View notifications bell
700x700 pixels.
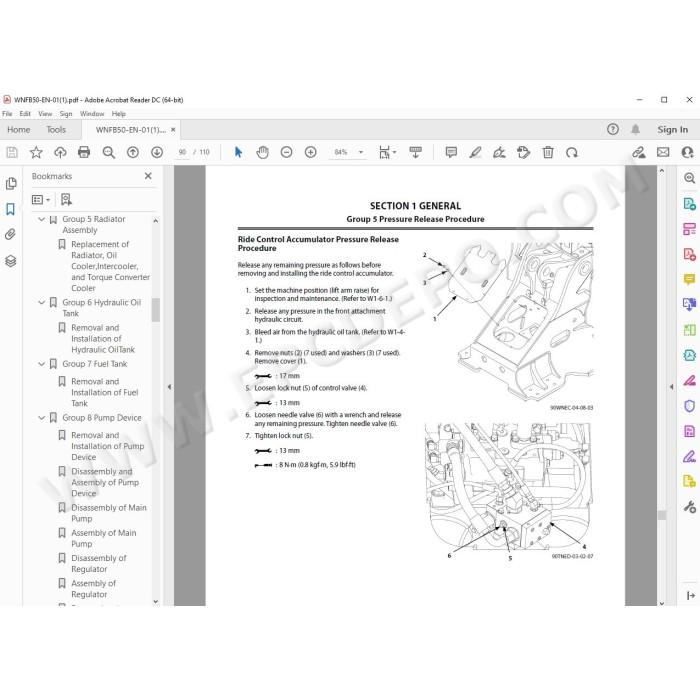(635, 129)
